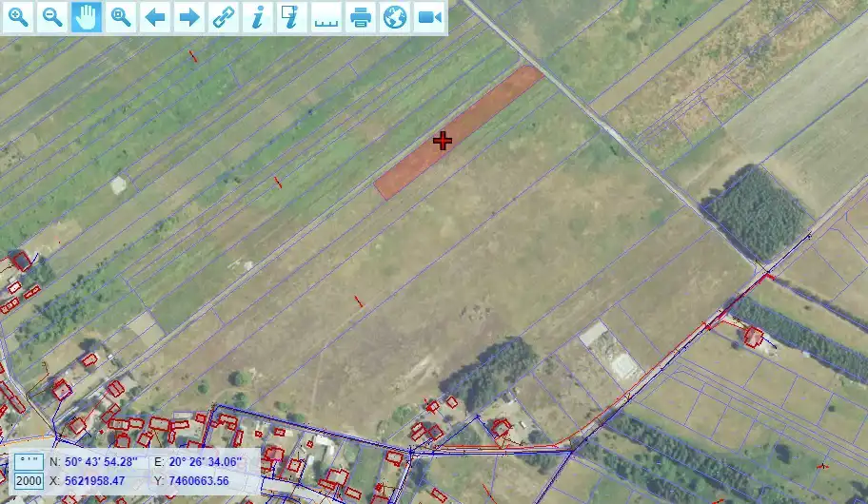868x504 pixels.
Task: Activate the ruler measure tool
Action: point(326,17)
